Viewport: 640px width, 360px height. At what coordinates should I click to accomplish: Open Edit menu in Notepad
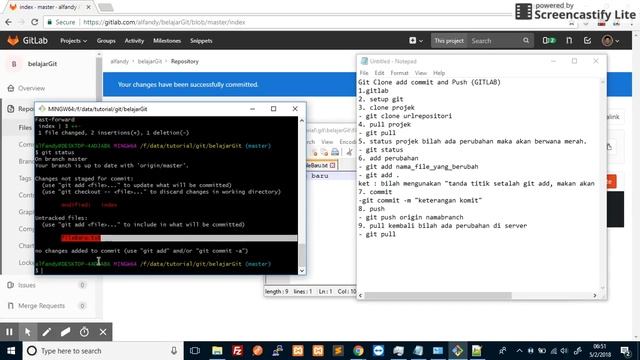pyautogui.click(x=380, y=73)
